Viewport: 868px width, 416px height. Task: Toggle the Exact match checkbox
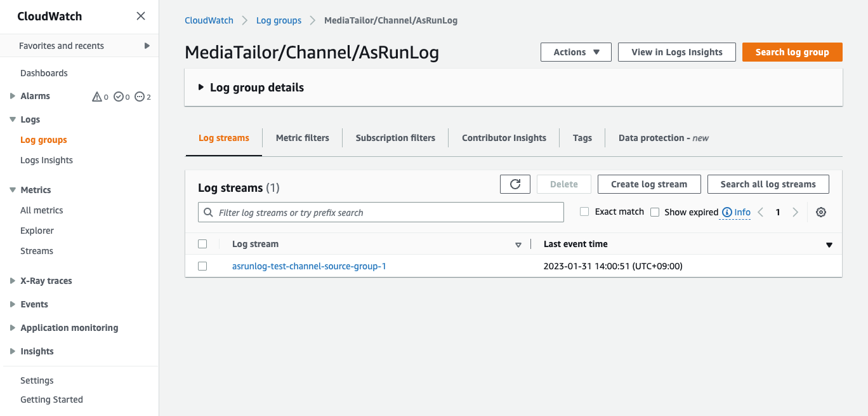(584, 211)
